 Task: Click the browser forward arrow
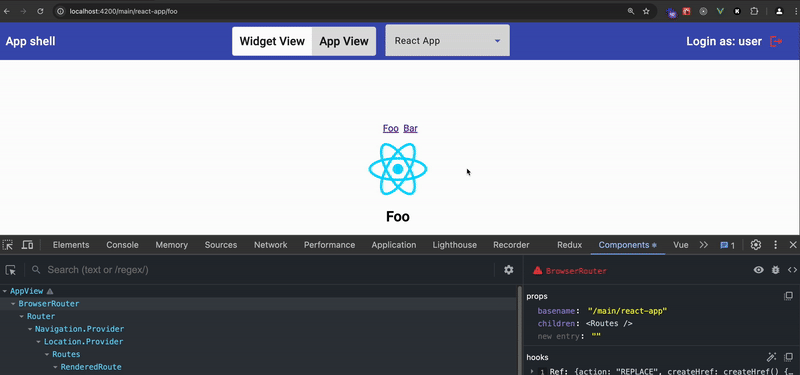click(23, 11)
